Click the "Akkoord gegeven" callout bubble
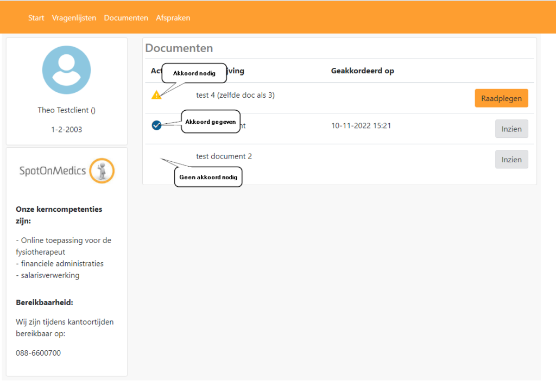 [210, 122]
